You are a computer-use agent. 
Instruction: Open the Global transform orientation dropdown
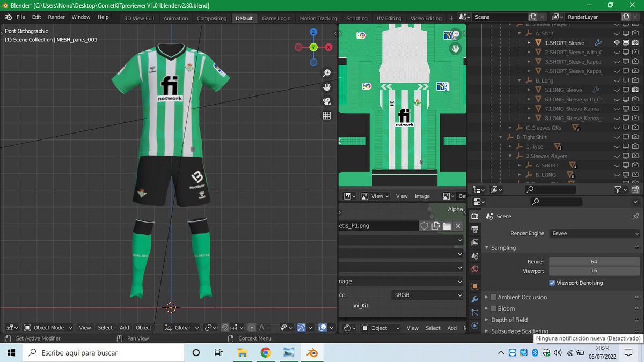click(x=182, y=328)
